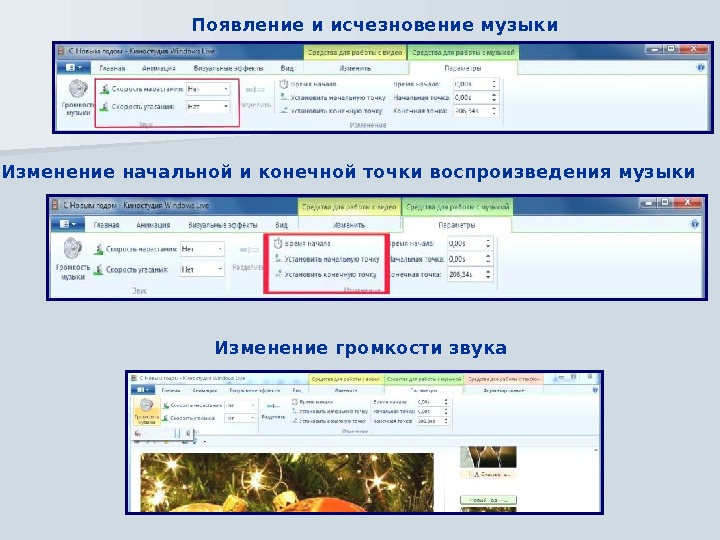Viewport: 720px width, 540px height.
Task: Click start time stepper arrows in middle screenshot
Action: tap(488, 243)
